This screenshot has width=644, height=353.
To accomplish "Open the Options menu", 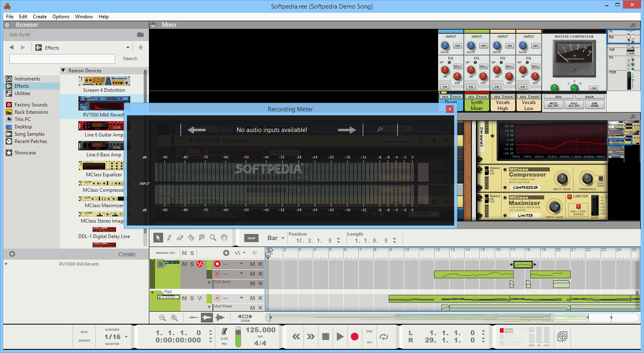I will (61, 17).
